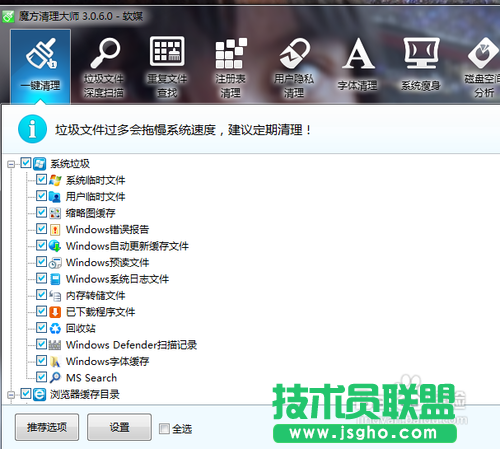
Task: Open 用户隐私清理 privacy cleaner
Action: pos(294,68)
